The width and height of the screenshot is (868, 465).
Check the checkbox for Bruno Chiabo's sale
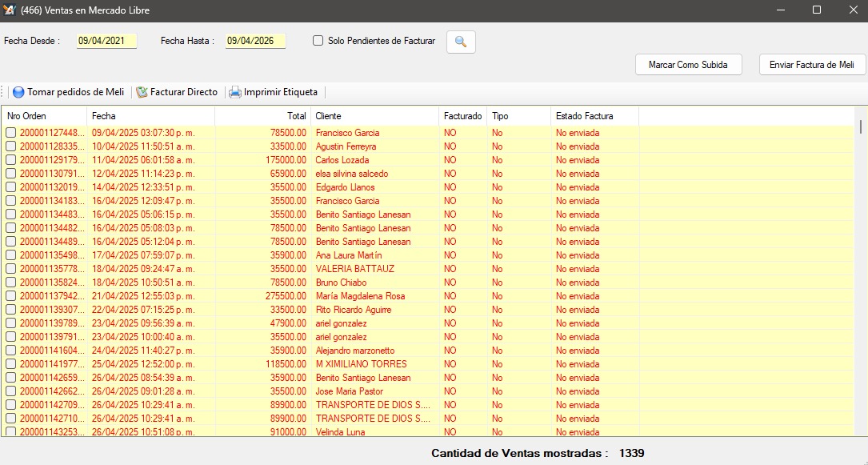[x=10, y=282]
